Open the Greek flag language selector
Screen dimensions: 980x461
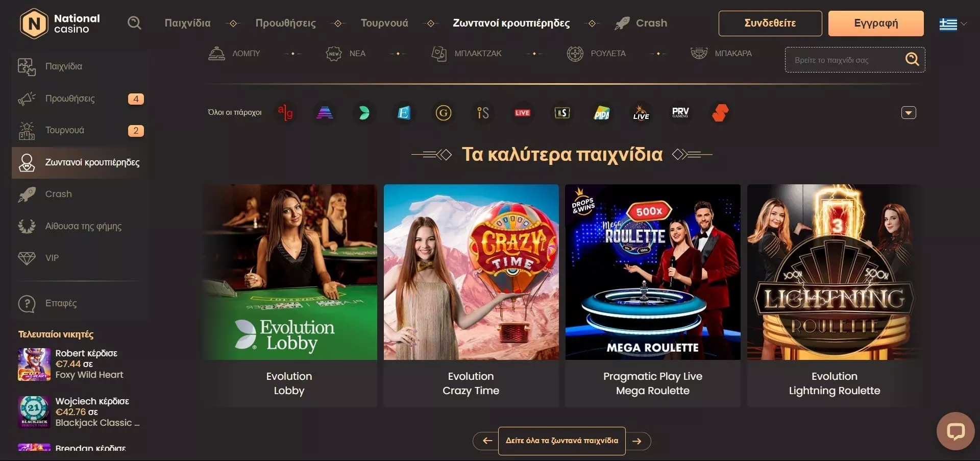pos(953,23)
